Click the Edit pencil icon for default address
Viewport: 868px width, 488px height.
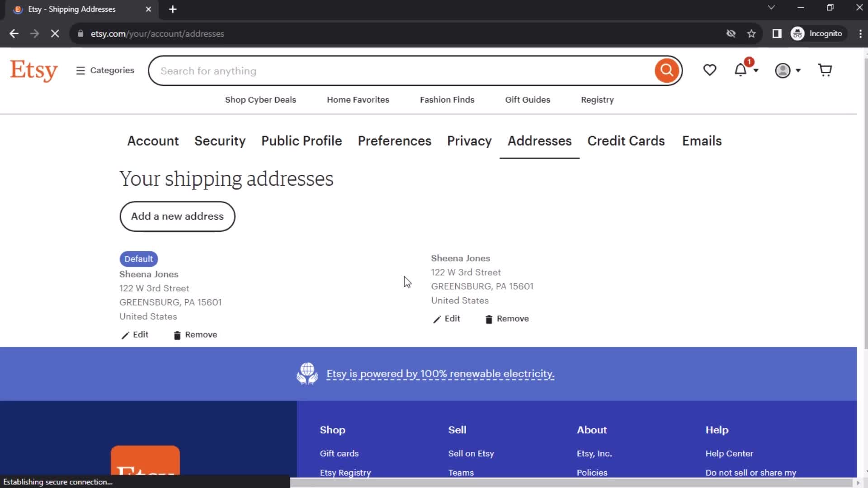coord(125,335)
